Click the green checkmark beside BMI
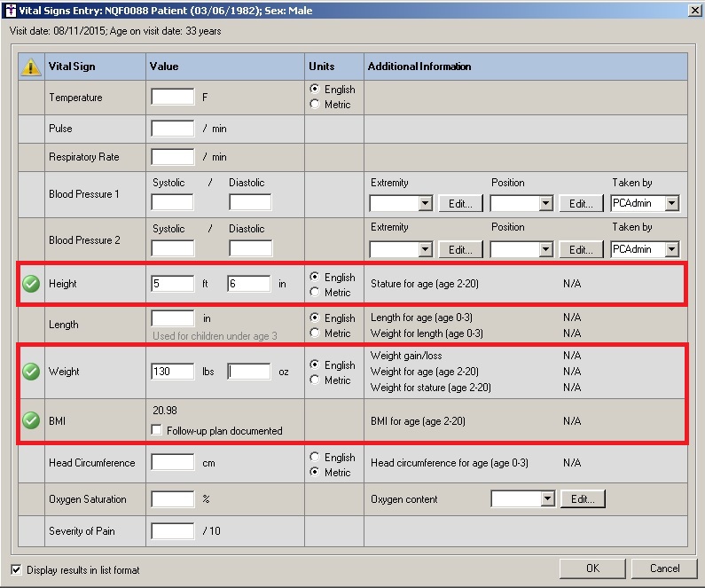This screenshot has width=705, height=588. (x=31, y=421)
